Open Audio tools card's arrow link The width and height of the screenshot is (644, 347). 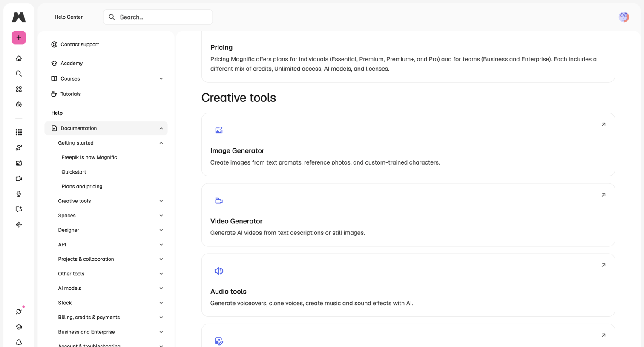pyautogui.click(x=604, y=265)
